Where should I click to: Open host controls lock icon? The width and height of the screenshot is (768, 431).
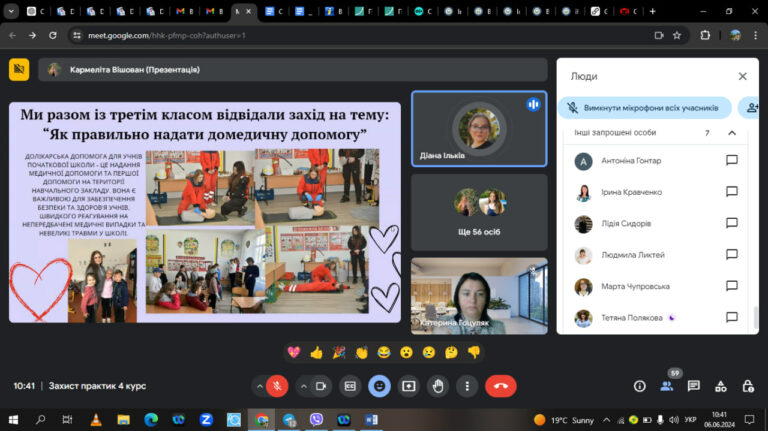(x=748, y=386)
